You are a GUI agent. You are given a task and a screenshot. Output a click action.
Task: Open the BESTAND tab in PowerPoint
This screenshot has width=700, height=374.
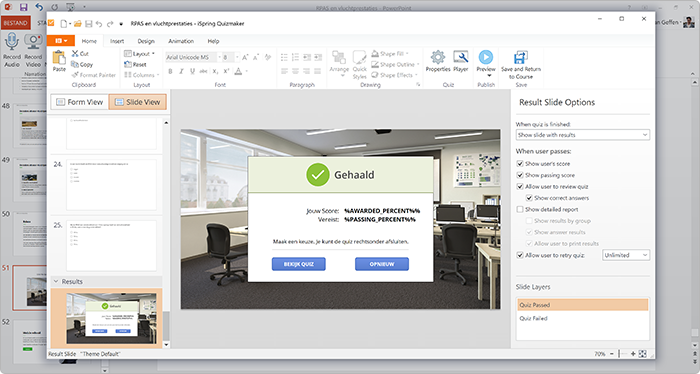[16, 23]
